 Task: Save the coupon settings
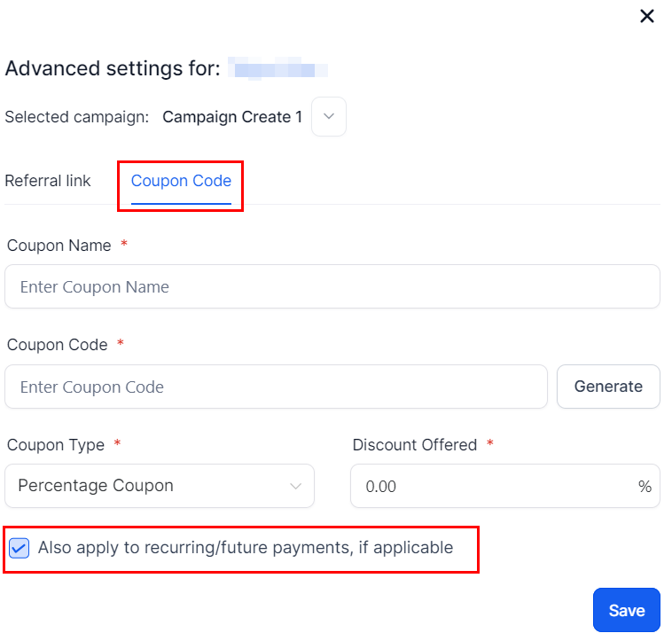pyautogui.click(x=626, y=610)
